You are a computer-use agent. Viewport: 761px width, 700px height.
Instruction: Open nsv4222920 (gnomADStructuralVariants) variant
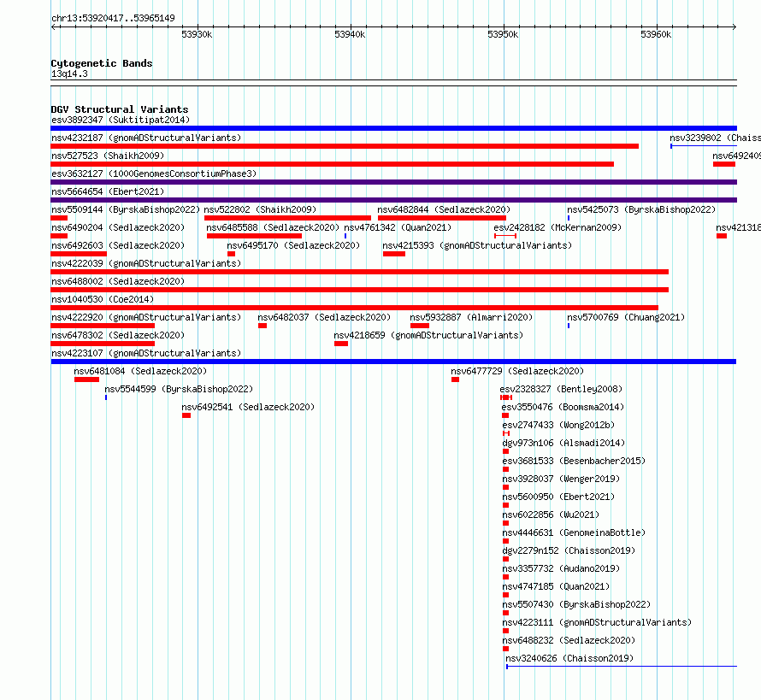[146, 317]
